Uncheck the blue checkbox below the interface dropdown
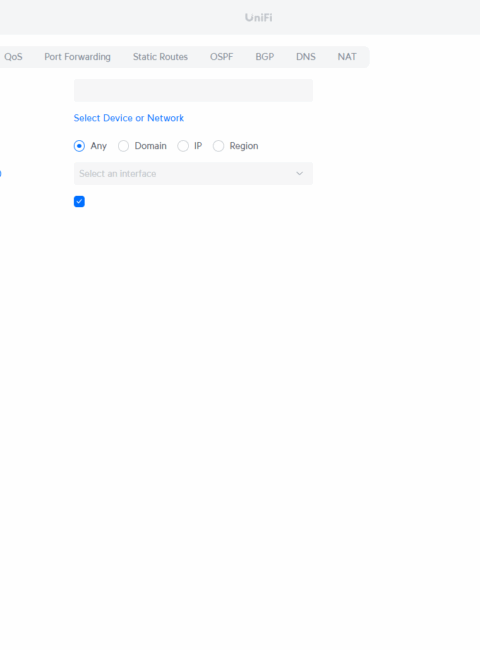Image resolution: width=480 pixels, height=650 pixels. click(x=79, y=201)
